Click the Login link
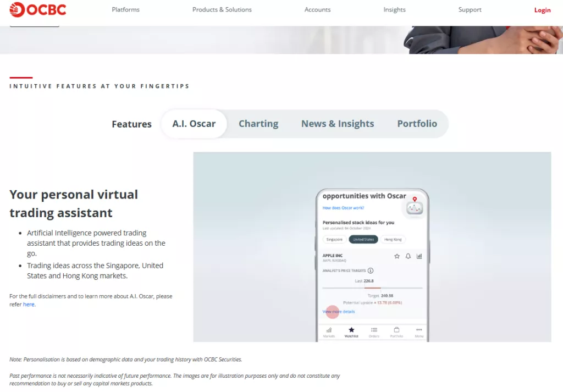 (x=542, y=10)
